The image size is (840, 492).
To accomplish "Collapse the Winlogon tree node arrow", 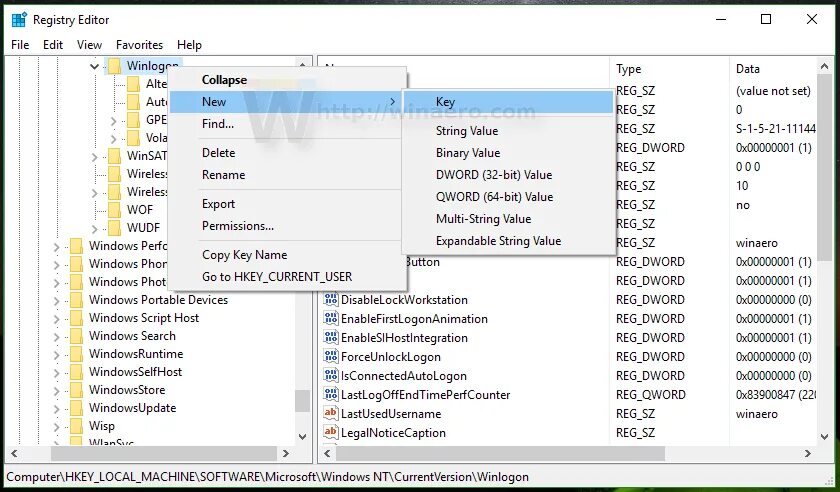I will (x=94, y=66).
